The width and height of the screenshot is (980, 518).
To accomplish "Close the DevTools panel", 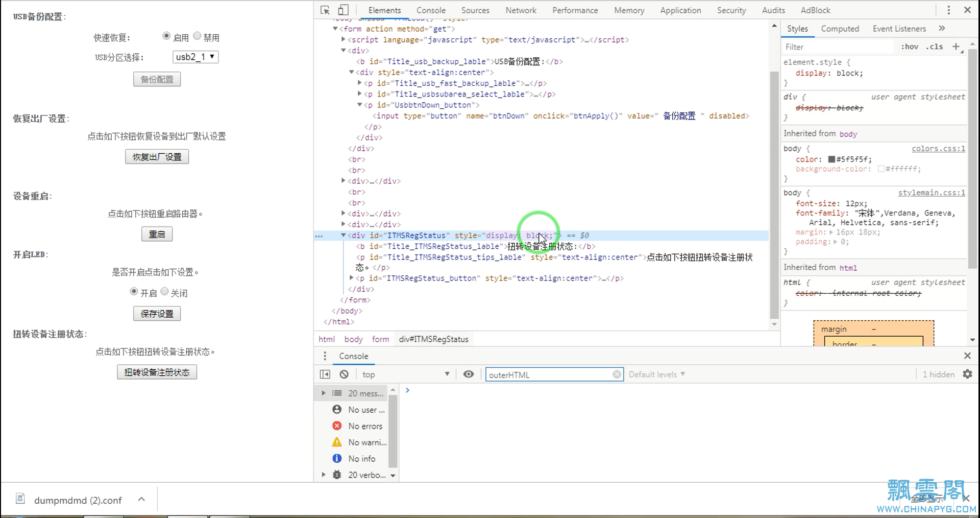I will [x=967, y=10].
